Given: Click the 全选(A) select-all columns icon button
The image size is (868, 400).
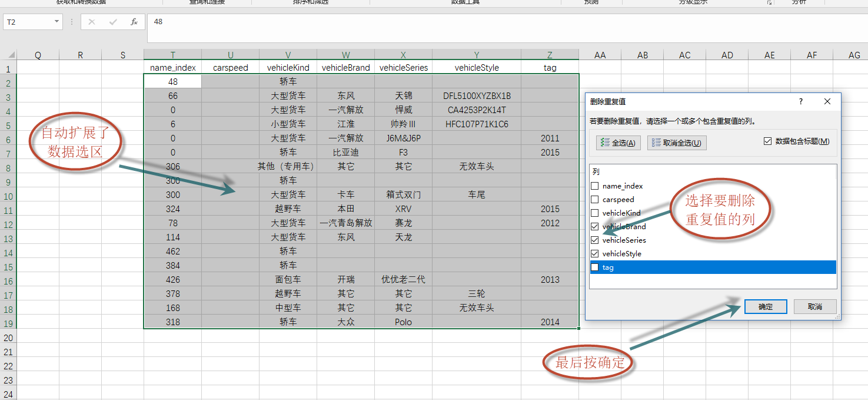Looking at the screenshot, I should click(617, 143).
